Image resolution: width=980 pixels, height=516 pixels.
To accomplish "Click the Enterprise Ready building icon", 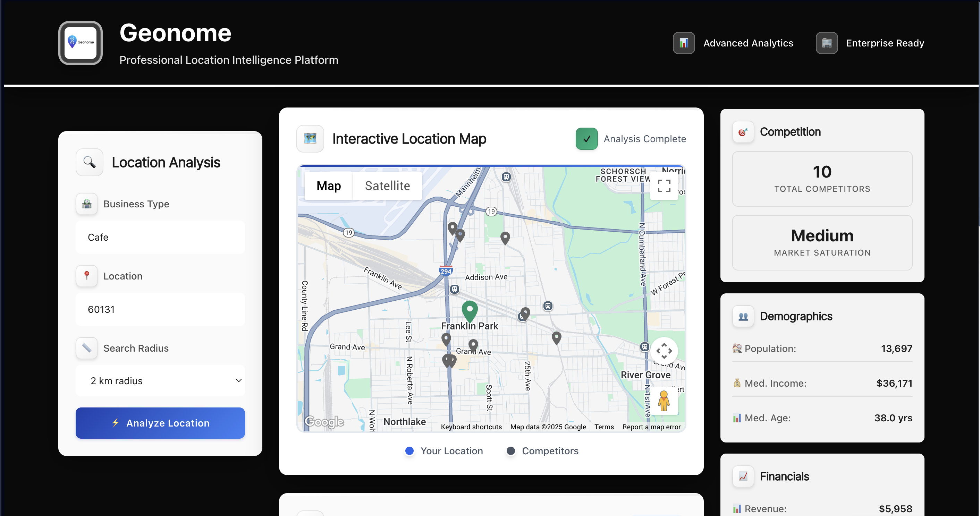I will coord(826,43).
